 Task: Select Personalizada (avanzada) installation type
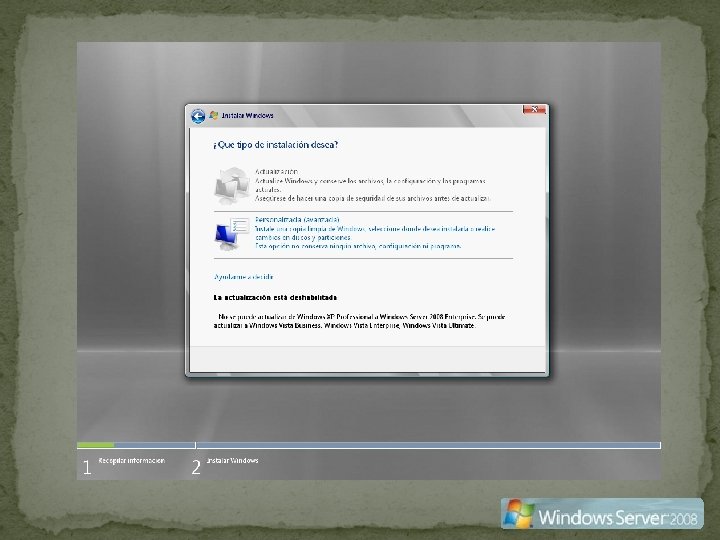(297, 219)
